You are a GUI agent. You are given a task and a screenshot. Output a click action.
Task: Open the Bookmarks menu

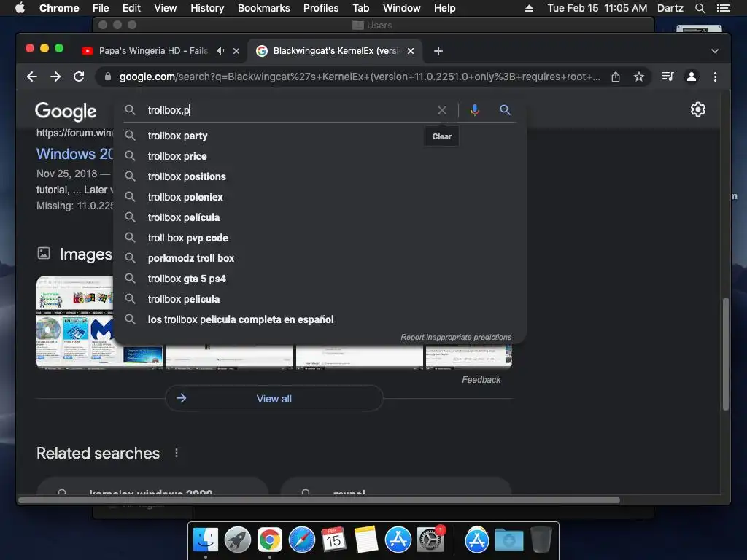[x=264, y=8]
